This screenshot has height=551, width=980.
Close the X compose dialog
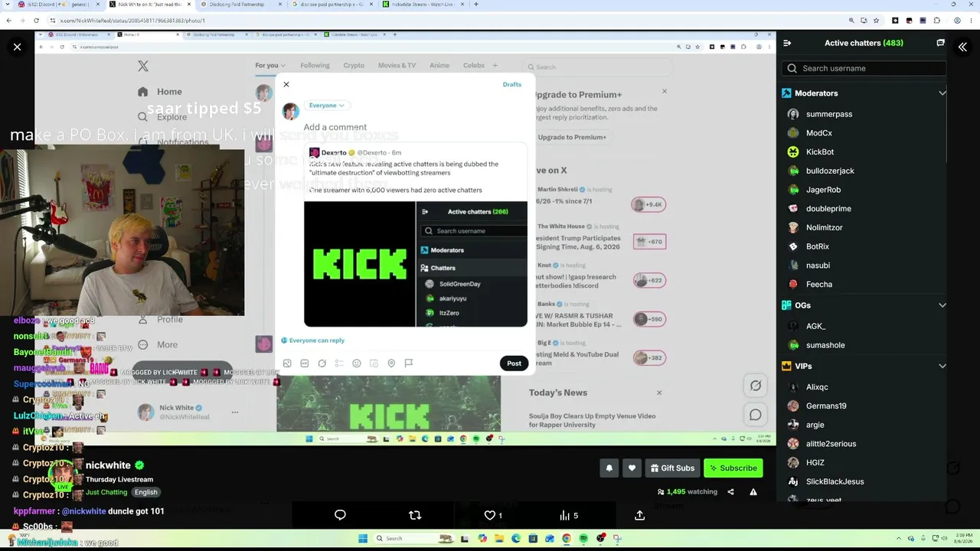click(x=286, y=84)
